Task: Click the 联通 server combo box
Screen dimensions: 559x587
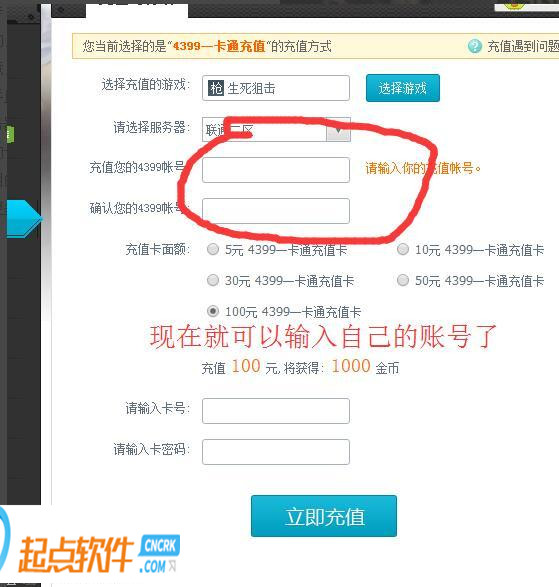Action: [x=276, y=130]
